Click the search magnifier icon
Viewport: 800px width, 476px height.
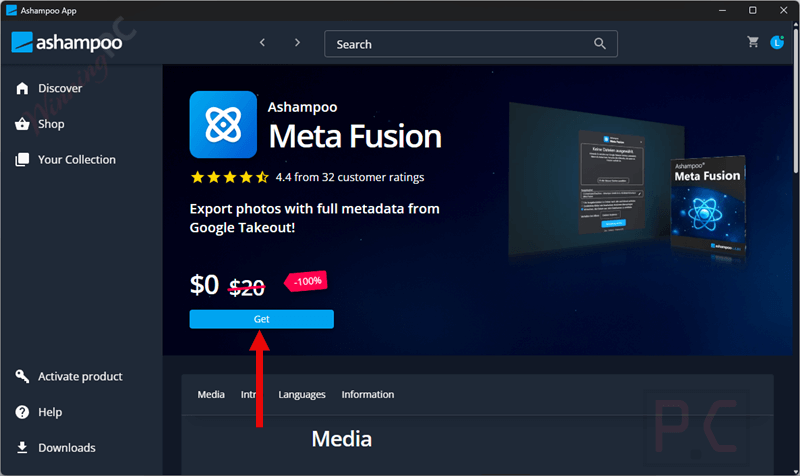(600, 44)
